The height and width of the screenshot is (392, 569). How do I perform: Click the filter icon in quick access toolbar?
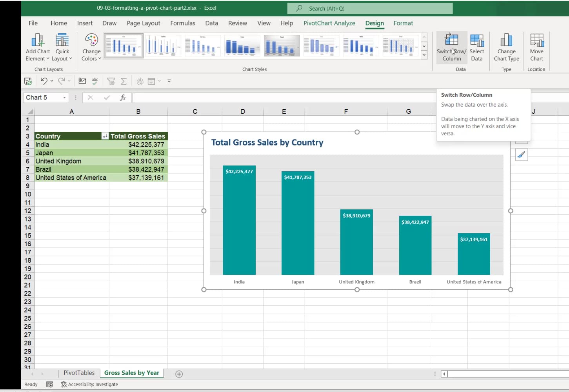point(111,81)
